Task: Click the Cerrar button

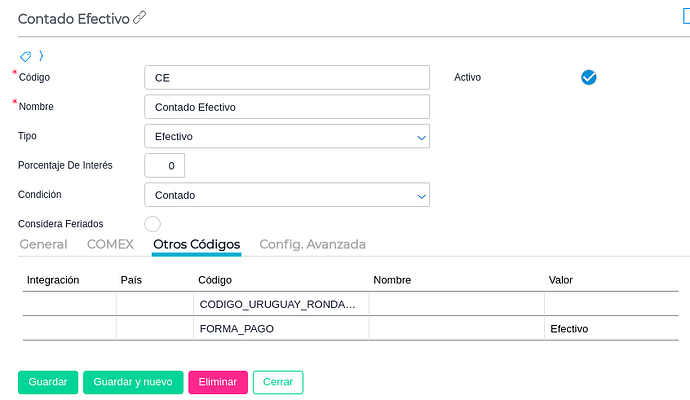Action: point(278,382)
